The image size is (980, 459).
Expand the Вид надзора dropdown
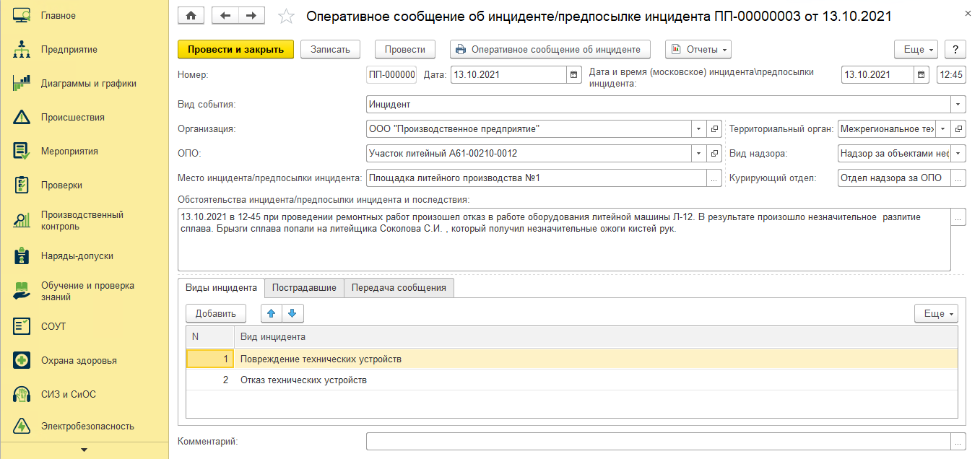[958, 153]
